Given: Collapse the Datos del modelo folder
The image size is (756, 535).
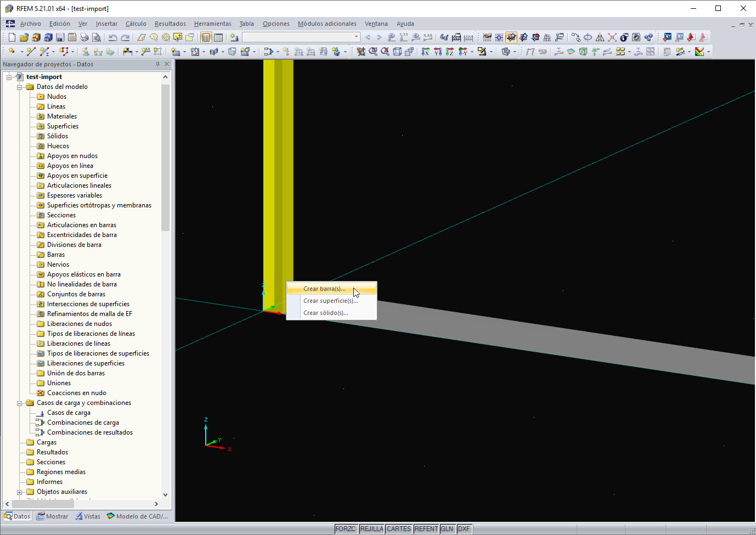Looking at the screenshot, I should pos(20,87).
